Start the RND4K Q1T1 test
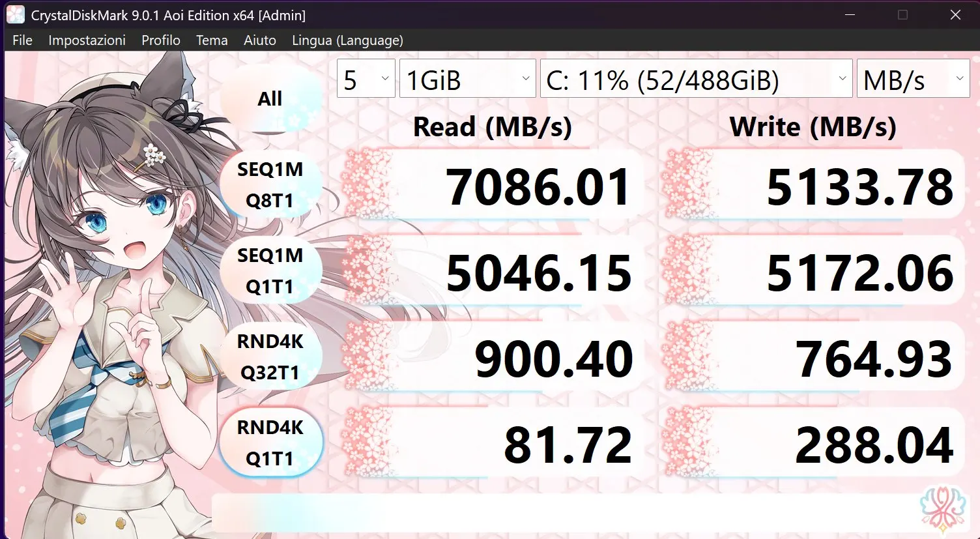This screenshot has width=980, height=539. tap(270, 443)
